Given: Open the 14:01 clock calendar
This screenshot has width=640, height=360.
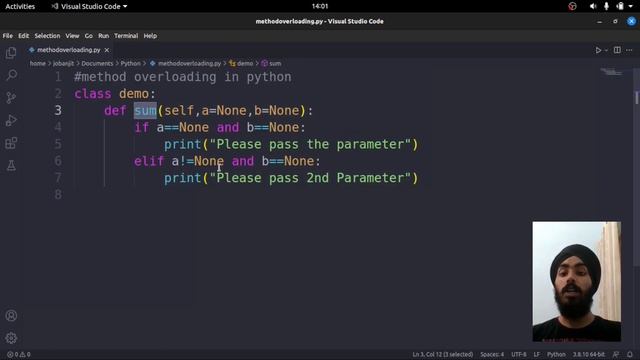Looking at the screenshot, I should click(320, 6).
